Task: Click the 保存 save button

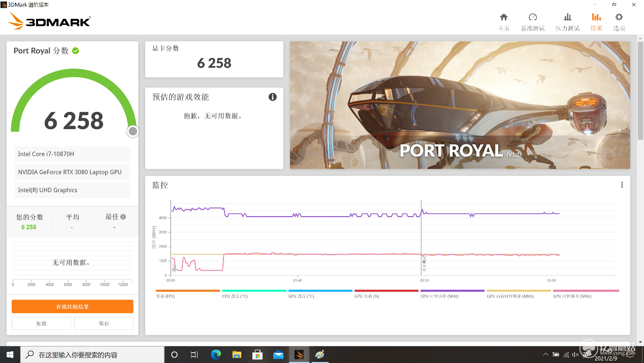Action: pyautogui.click(x=104, y=323)
